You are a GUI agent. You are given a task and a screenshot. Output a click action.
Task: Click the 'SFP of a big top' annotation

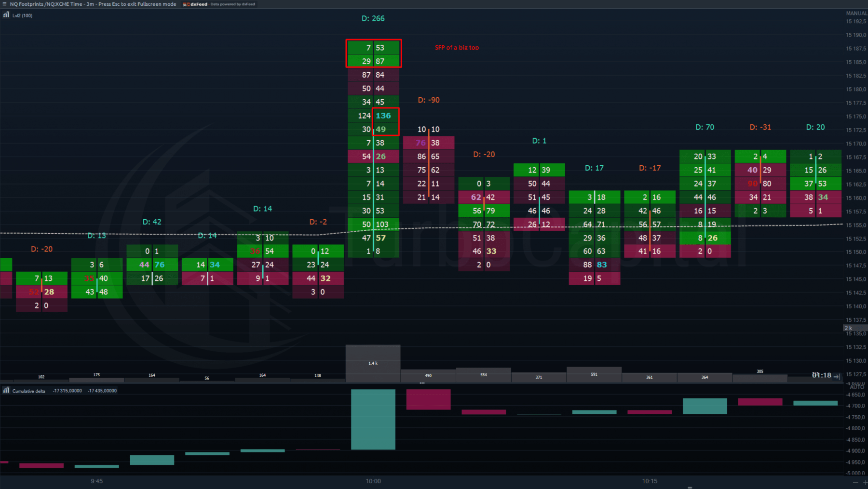(x=456, y=48)
